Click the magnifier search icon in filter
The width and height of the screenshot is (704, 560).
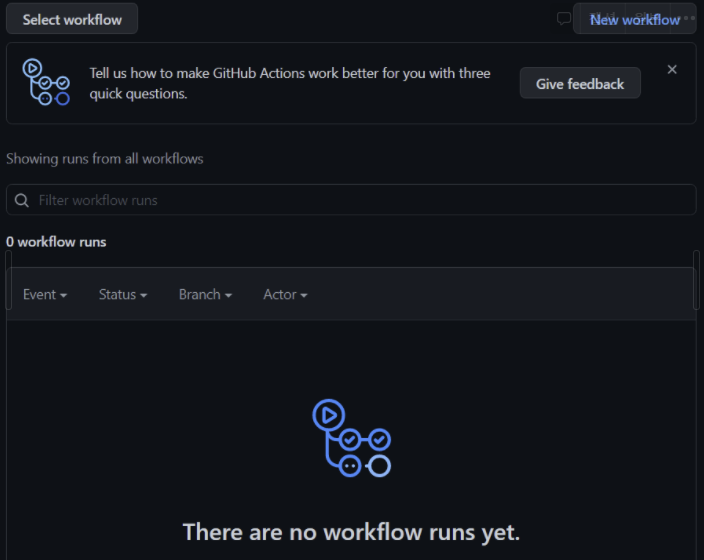click(x=22, y=200)
